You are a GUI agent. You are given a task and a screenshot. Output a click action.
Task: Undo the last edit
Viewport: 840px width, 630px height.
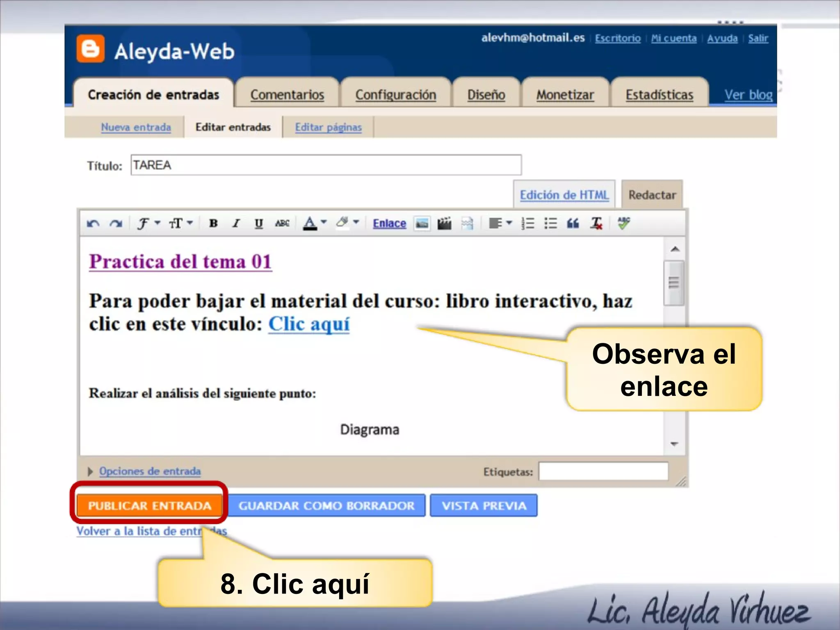(94, 224)
